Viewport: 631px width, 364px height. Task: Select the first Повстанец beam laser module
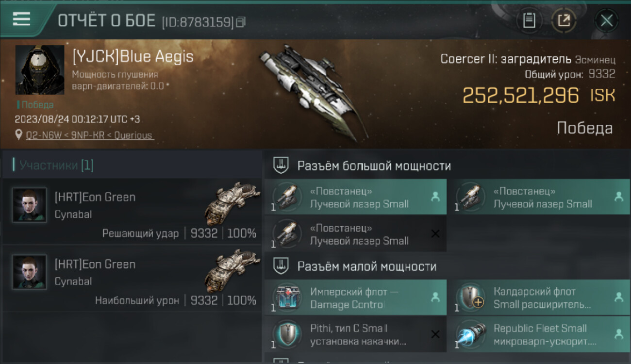point(355,197)
